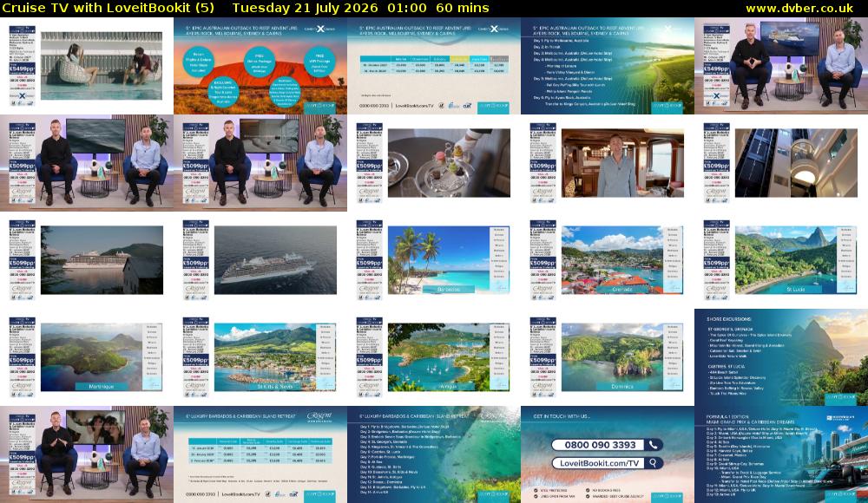This screenshot has height=503, width=868.
Task: Open the Barbados Caribbean itinerary slide thumbnail
Action: [434, 454]
